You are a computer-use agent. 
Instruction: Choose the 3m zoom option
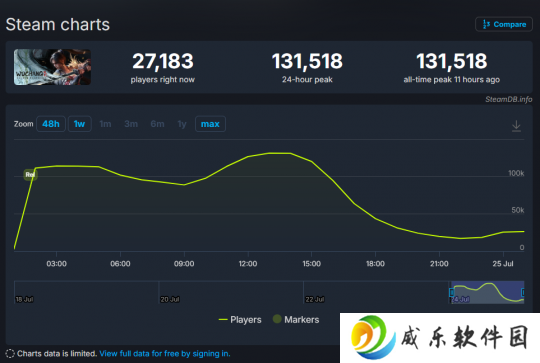[x=131, y=124]
